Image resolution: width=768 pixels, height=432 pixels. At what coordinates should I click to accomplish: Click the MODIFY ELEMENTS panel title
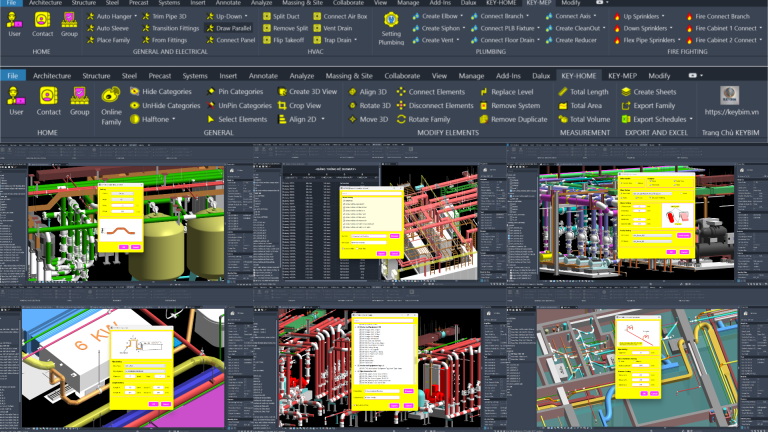[448, 132]
